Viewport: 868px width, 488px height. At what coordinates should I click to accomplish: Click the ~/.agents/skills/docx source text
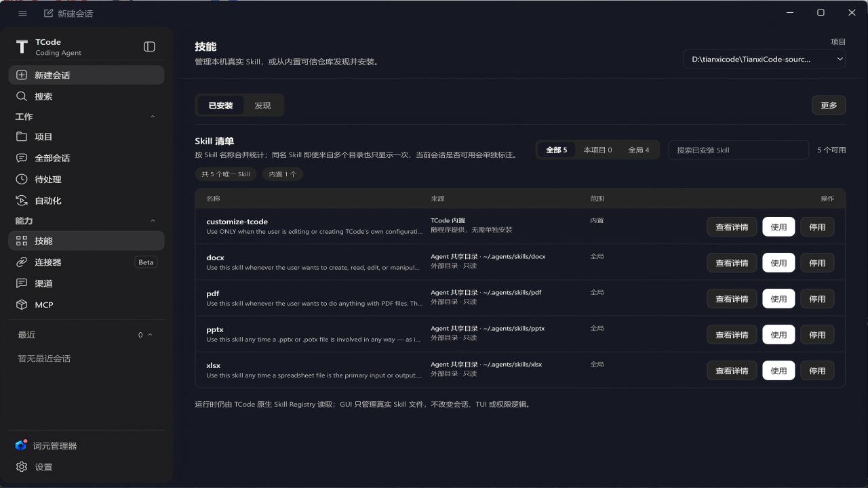pos(514,257)
